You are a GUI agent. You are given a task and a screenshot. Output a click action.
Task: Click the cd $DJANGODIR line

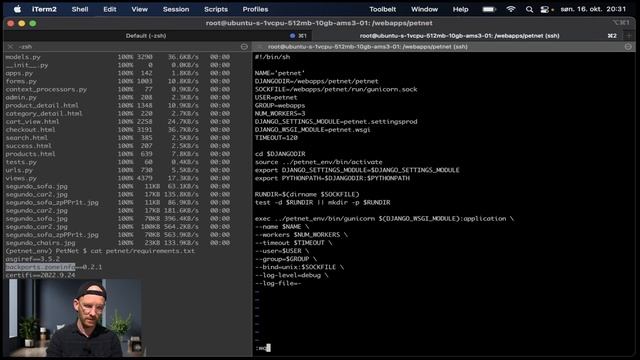[x=280, y=154]
